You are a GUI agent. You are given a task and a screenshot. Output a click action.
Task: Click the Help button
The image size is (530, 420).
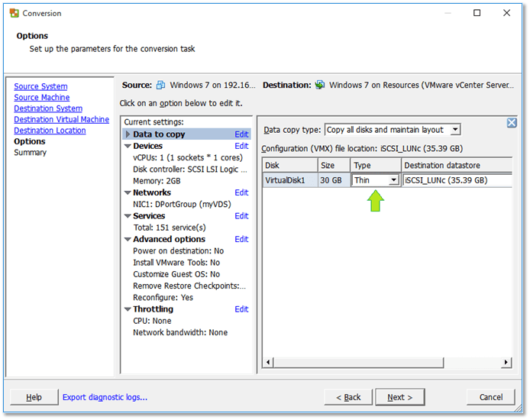pos(34,397)
